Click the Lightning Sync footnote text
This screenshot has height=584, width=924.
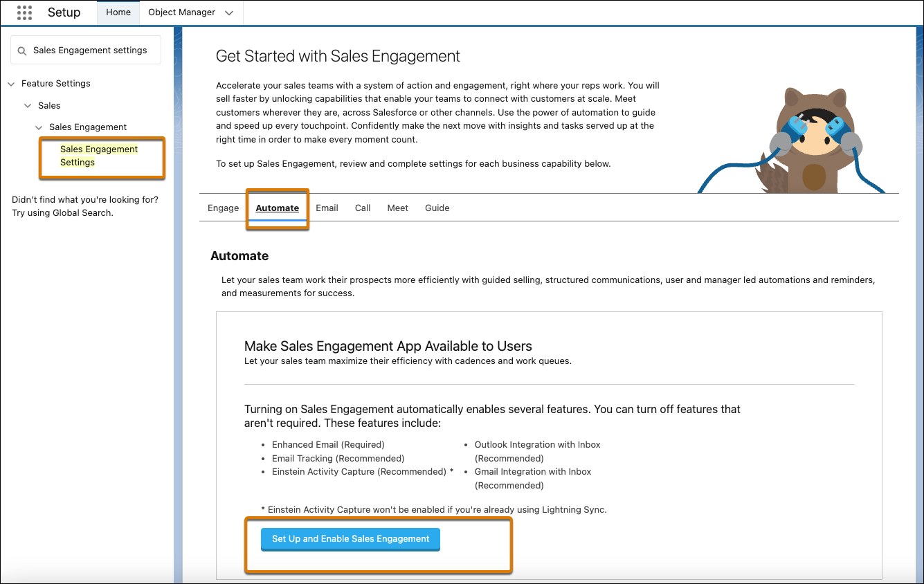(x=434, y=510)
